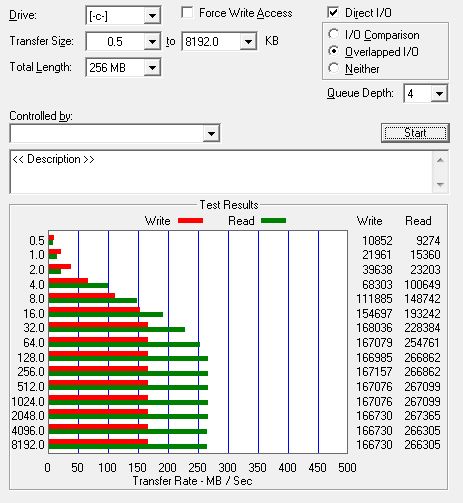Click the 0.5 KB read value 9274
This screenshot has height=503, width=463.
[x=428, y=241]
